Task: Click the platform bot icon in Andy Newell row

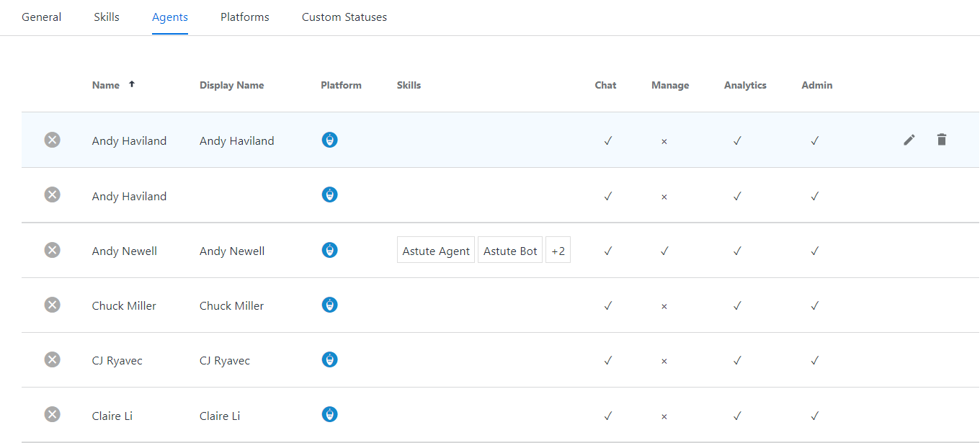Action: 329,250
